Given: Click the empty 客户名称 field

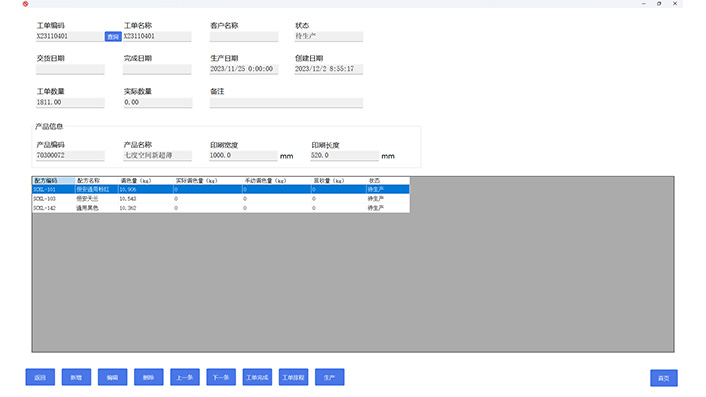Looking at the screenshot, I should click(x=244, y=36).
